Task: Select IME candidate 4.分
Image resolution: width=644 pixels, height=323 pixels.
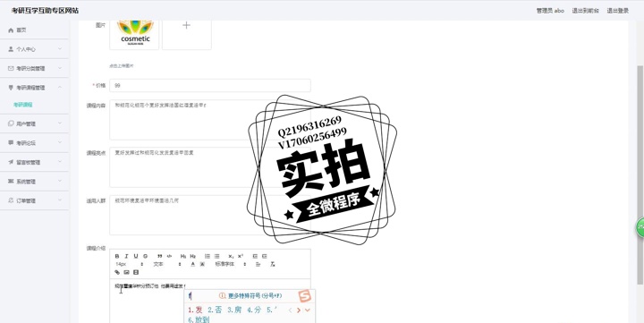Action: pos(254,310)
